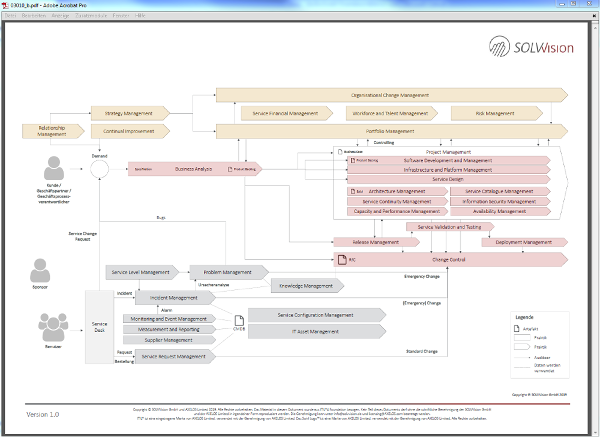
Task: Click the Problem Management box
Action: (x=223, y=272)
